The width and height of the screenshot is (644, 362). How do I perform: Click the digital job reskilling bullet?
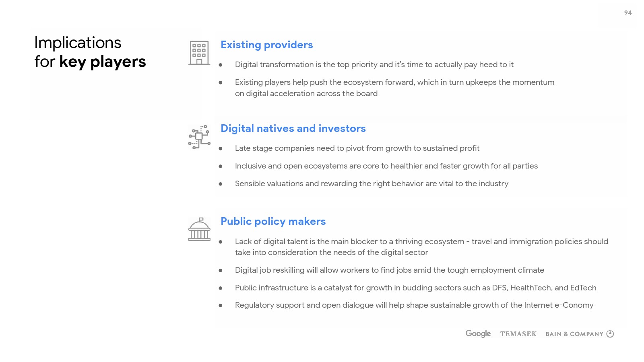click(389, 270)
